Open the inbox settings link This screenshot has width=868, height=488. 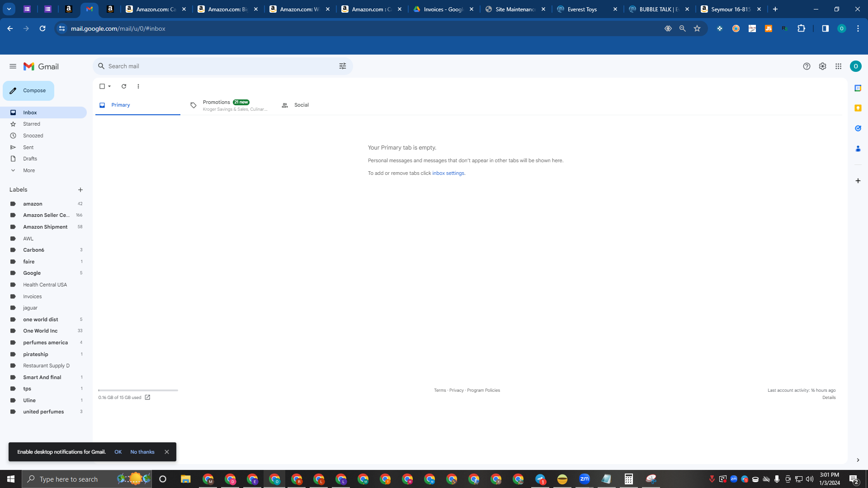[448, 173]
